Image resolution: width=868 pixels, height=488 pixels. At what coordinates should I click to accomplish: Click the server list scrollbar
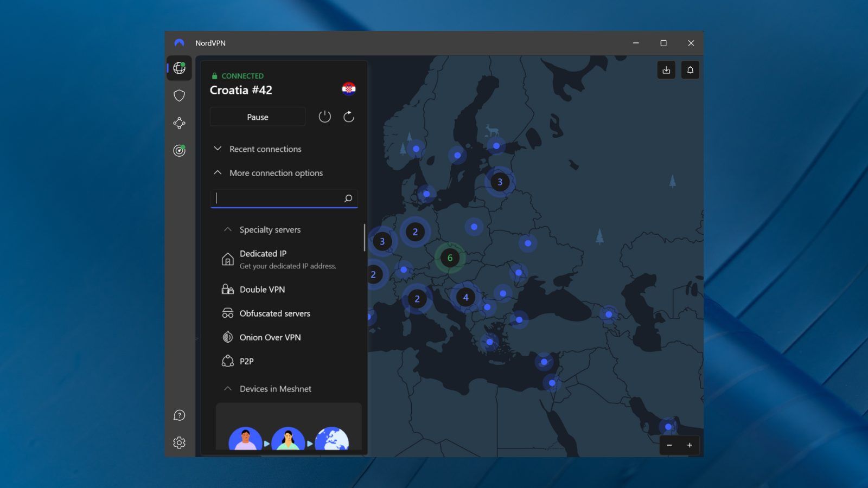point(365,237)
